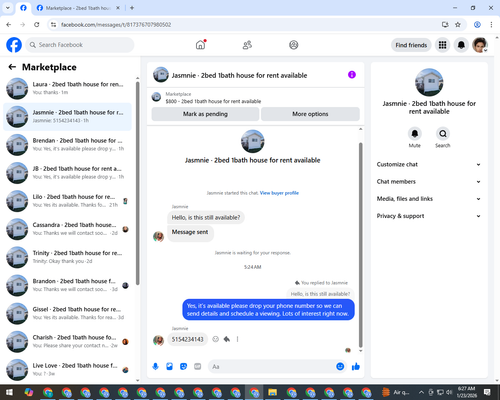Expand Privacy & support section
This screenshot has height=400, width=500.
(429, 216)
